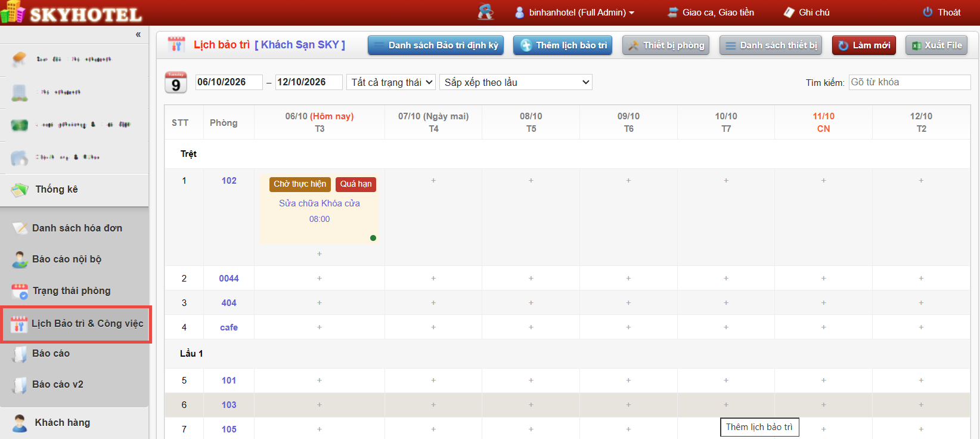Select Lịch Bảo trì & Công việc in sidebar
Image resolution: width=980 pixels, height=439 pixels.
pyautogui.click(x=77, y=324)
